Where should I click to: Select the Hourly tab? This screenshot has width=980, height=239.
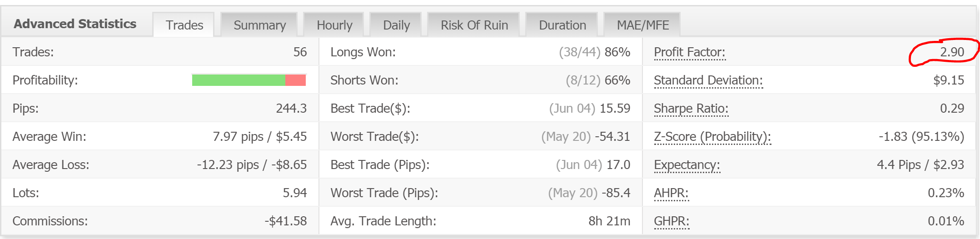click(334, 25)
